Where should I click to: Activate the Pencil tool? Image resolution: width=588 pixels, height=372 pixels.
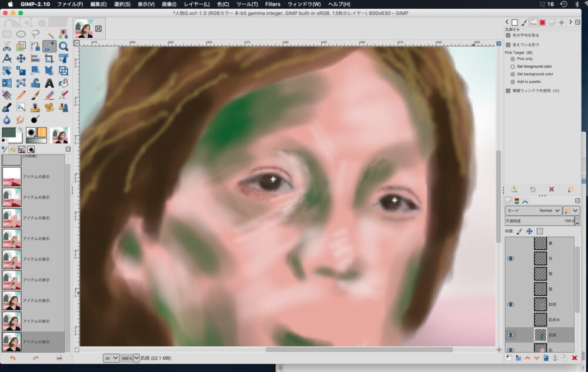click(x=21, y=95)
